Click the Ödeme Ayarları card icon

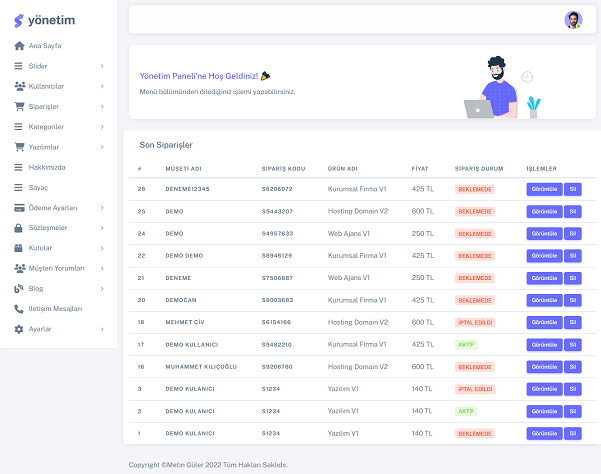19,208
